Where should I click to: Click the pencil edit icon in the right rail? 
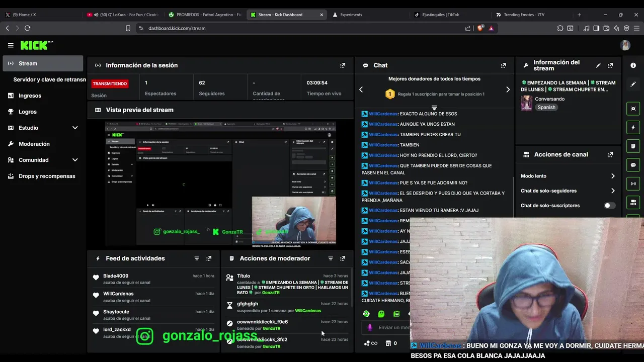[x=633, y=84]
